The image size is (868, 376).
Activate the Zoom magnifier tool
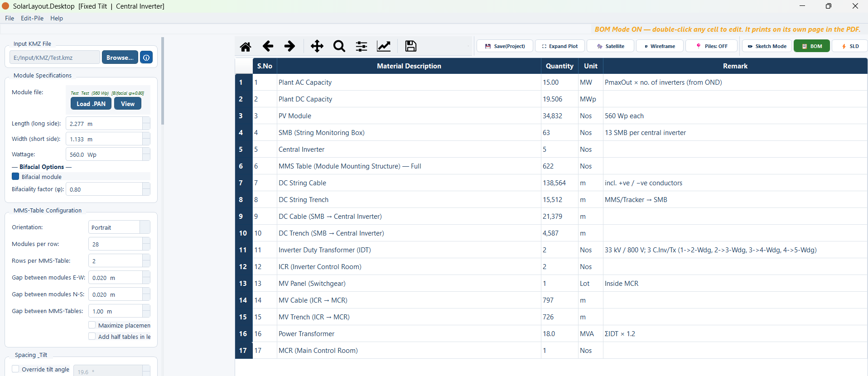339,46
